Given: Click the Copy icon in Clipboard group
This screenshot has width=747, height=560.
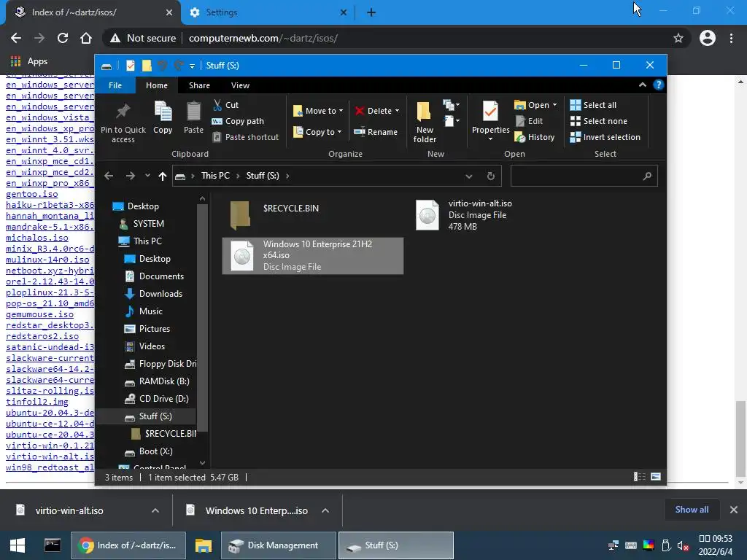Looking at the screenshot, I should [x=163, y=112].
